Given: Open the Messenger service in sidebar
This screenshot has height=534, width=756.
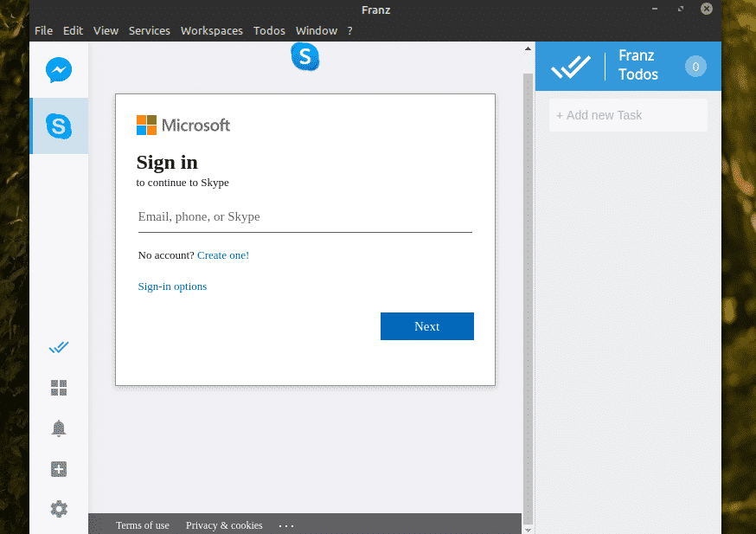Looking at the screenshot, I should [59, 70].
